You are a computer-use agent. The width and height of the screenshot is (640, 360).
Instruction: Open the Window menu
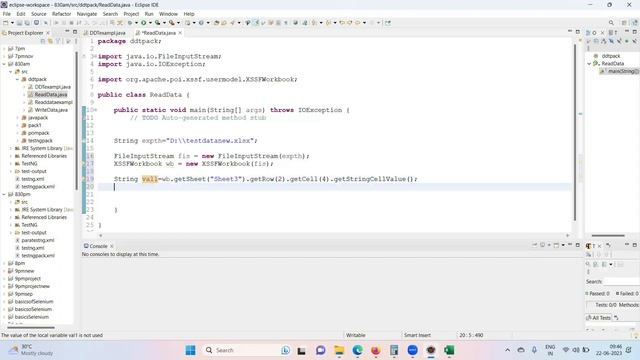click(x=168, y=14)
